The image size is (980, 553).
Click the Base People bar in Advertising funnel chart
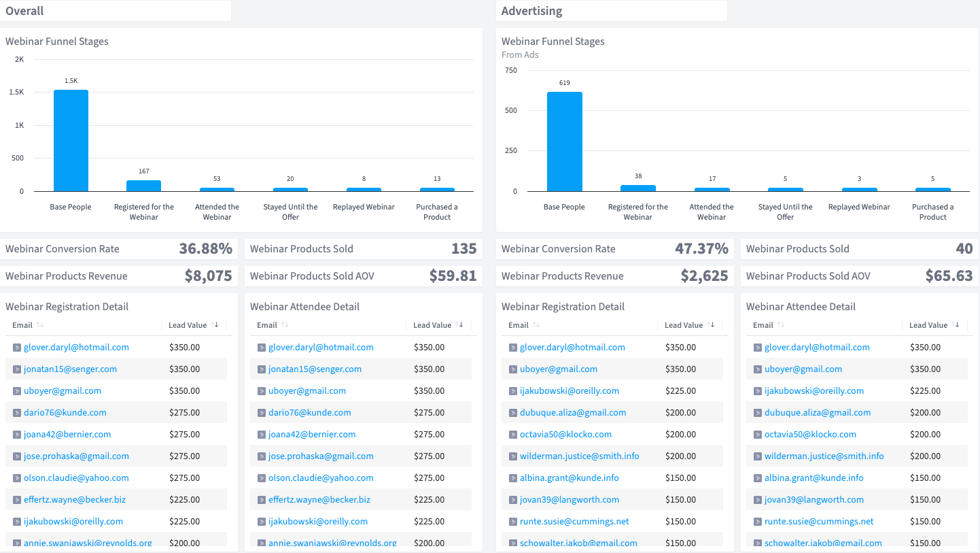[x=564, y=141]
